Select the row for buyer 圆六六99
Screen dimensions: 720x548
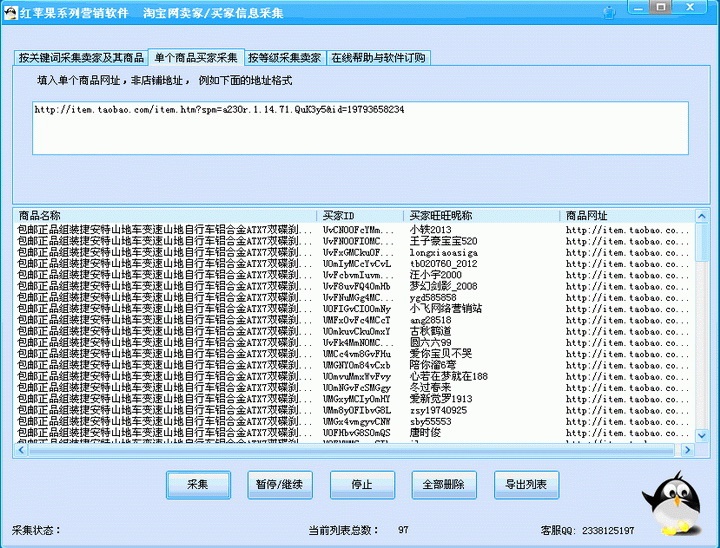pos(355,342)
